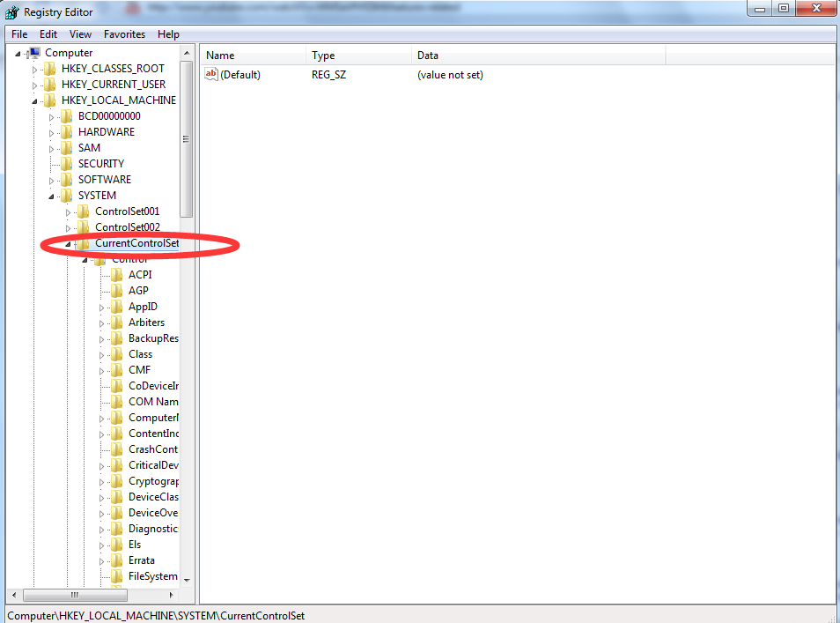Image resolution: width=840 pixels, height=623 pixels.
Task: Click the Arbiters folder icon
Action: [x=117, y=323]
